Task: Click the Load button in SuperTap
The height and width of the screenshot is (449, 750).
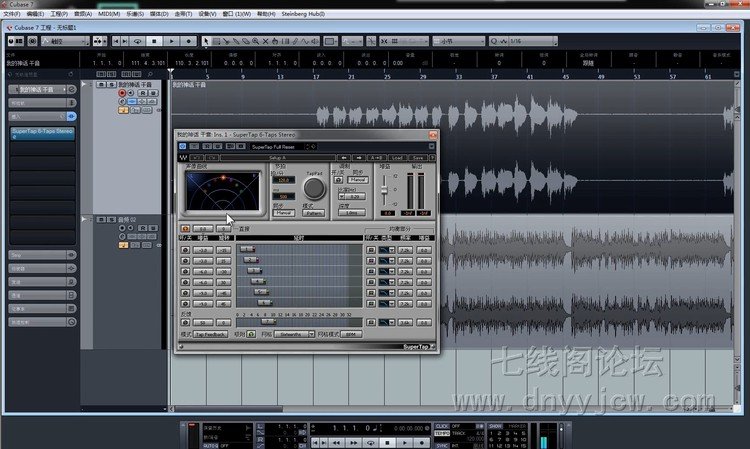Action: (x=397, y=157)
